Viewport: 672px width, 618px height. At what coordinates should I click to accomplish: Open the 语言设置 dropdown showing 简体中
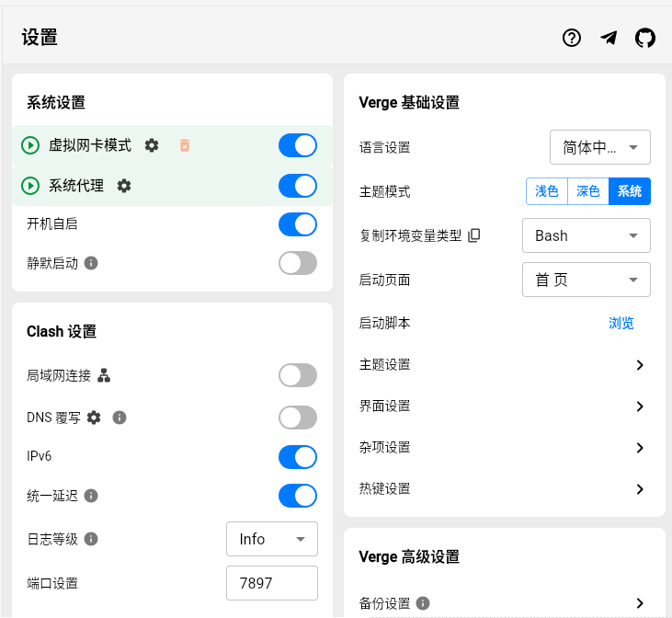click(600, 147)
